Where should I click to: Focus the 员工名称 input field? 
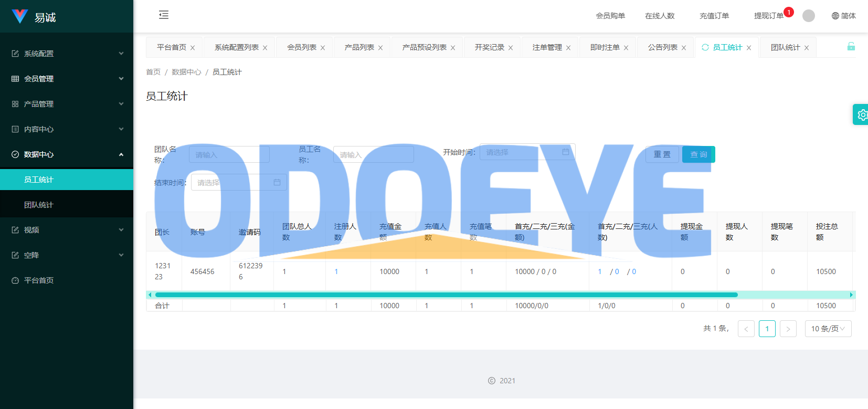(x=374, y=154)
